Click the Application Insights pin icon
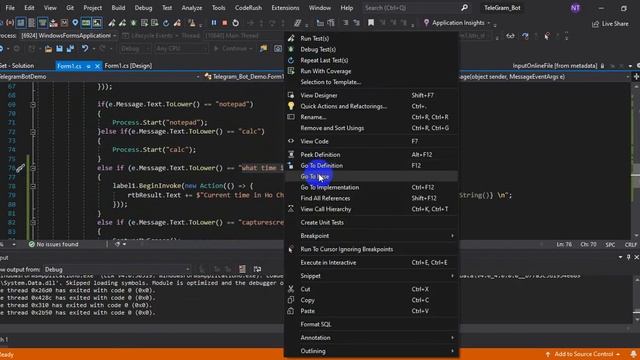The width and height of the screenshot is (640, 360). (x=427, y=23)
